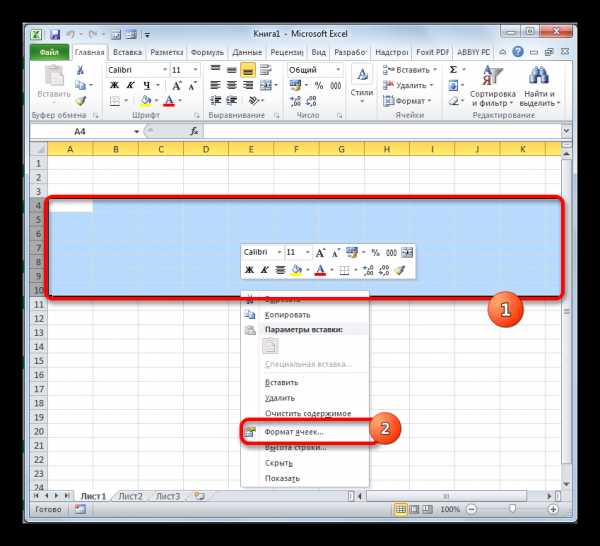Viewport: 600px width, 546px height.
Task: Open Name Box dropdown arrow next to A4
Action: (x=137, y=132)
